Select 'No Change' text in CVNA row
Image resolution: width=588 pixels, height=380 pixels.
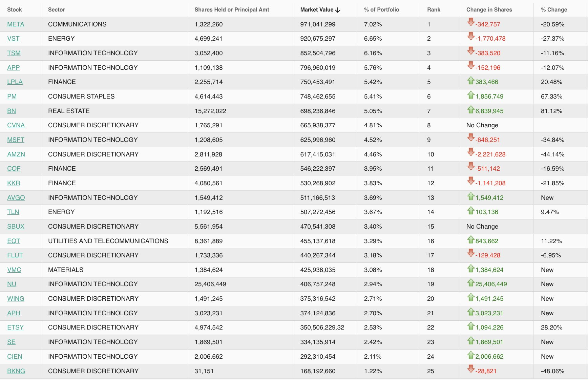[x=482, y=125]
